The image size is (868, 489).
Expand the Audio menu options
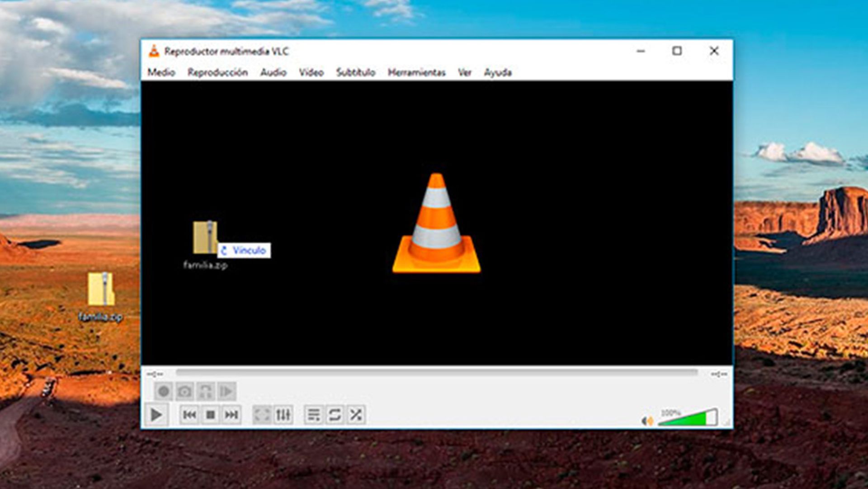[x=273, y=72]
